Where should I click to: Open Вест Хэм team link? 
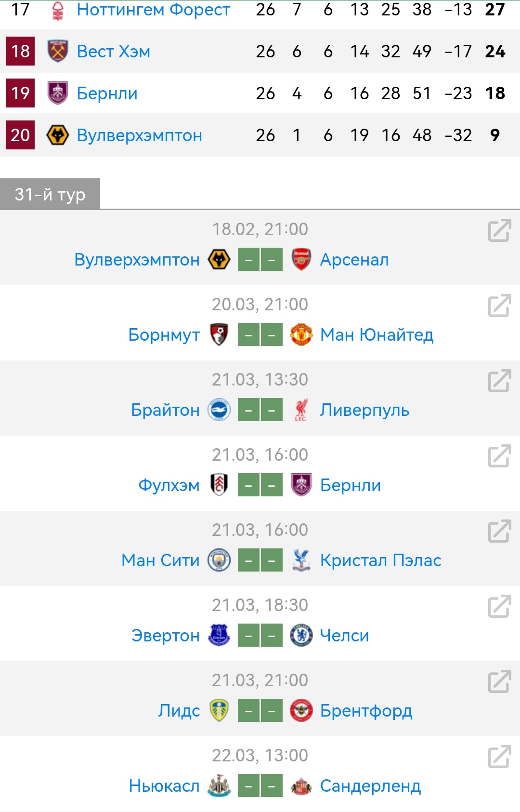114,52
